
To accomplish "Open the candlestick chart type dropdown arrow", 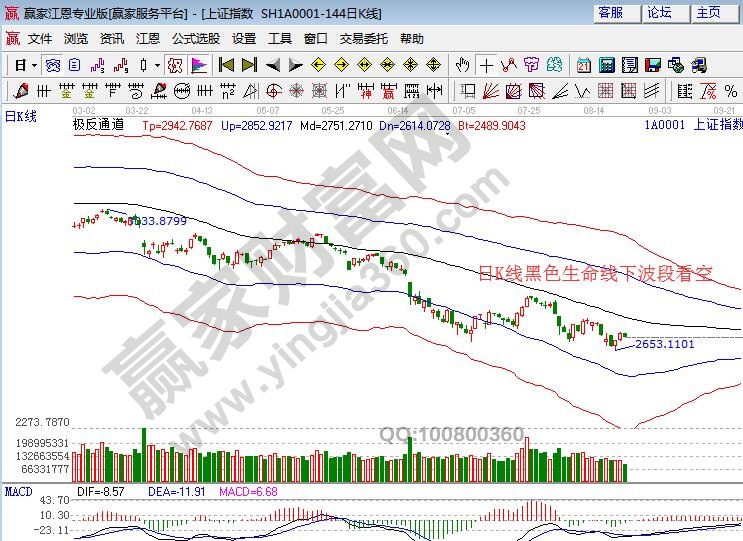I will pyautogui.click(x=157, y=65).
